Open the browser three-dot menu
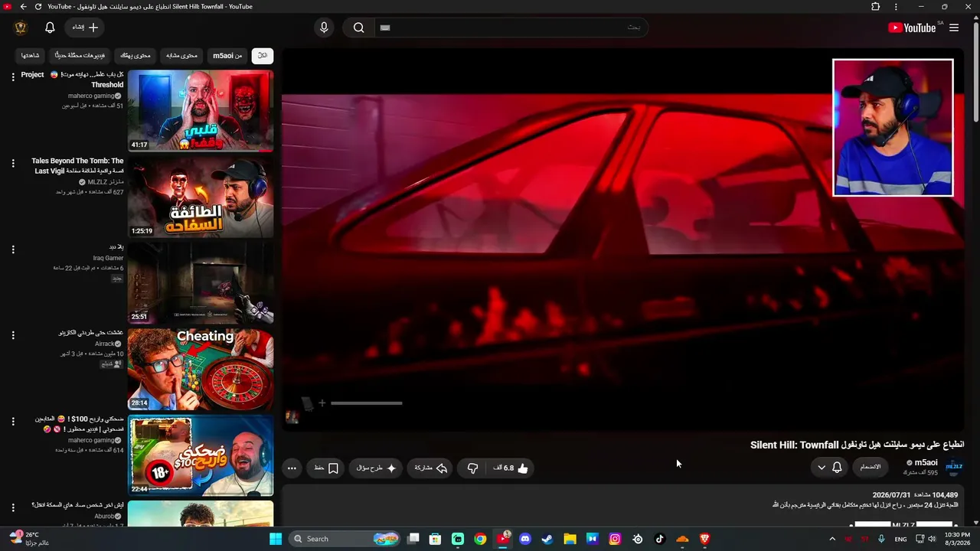Image resolution: width=980 pixels, height=551 pixels. tap(896, 7)
